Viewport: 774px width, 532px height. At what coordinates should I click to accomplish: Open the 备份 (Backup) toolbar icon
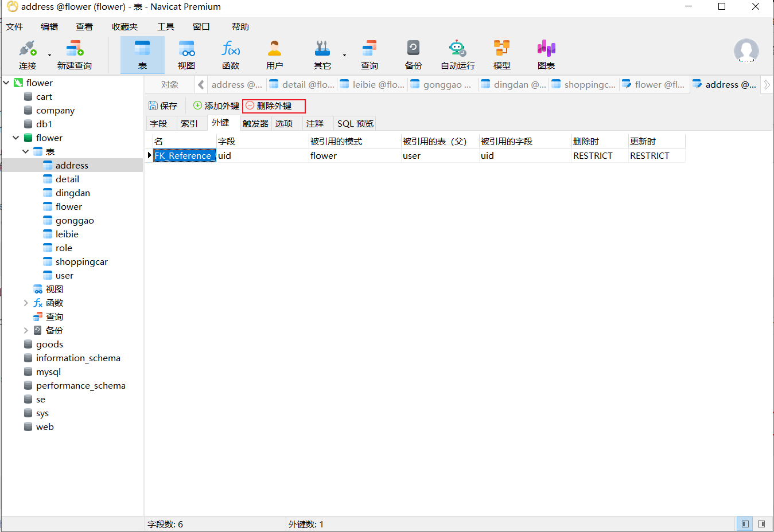point(413,54)
